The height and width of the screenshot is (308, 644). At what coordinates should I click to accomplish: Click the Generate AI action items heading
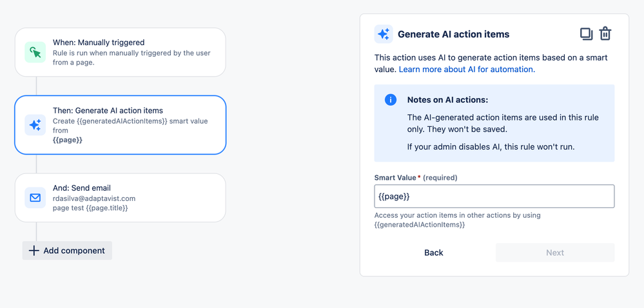pos(453,34)
